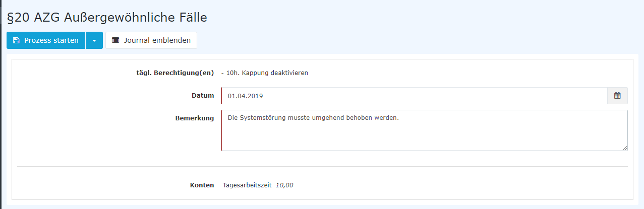Click the textarea resize grip corner
The width and height of the screenshot is (644, 209).
point(625,148)
